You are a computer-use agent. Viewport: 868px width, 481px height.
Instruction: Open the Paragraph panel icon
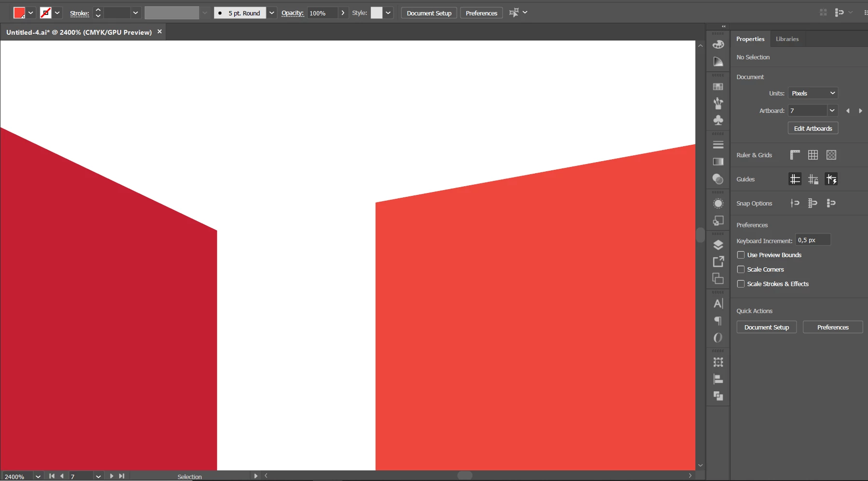point(718,321)
